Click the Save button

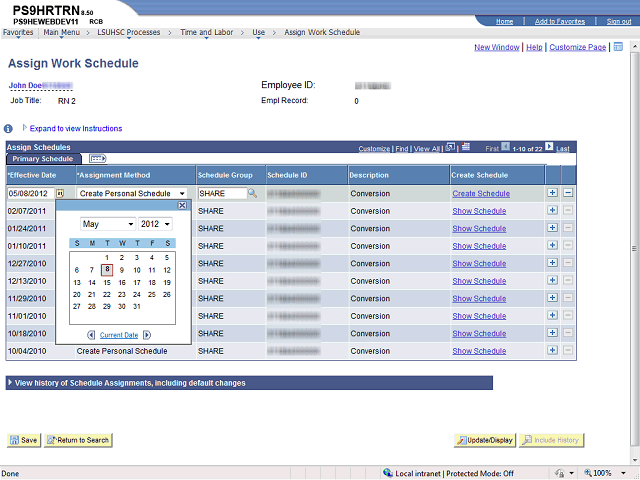pos(24,440)
